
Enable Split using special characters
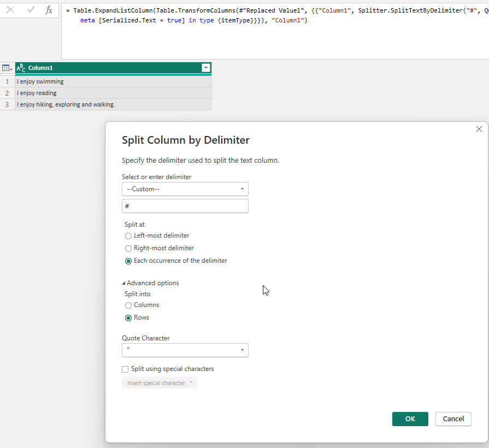point(125,369)
